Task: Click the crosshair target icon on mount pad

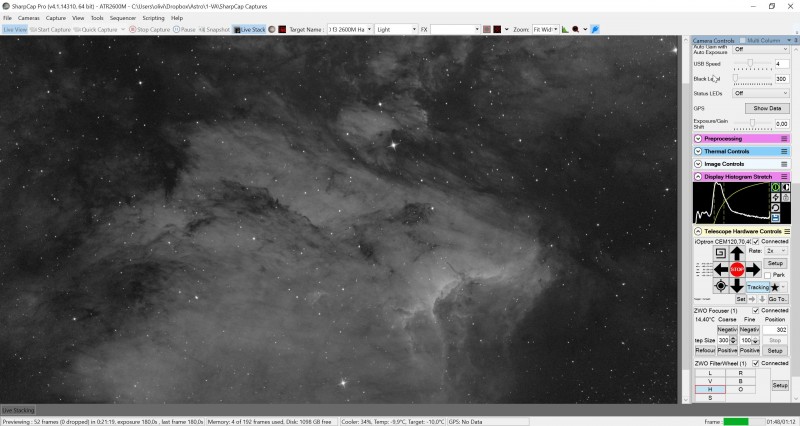Action: pos(720,286)
